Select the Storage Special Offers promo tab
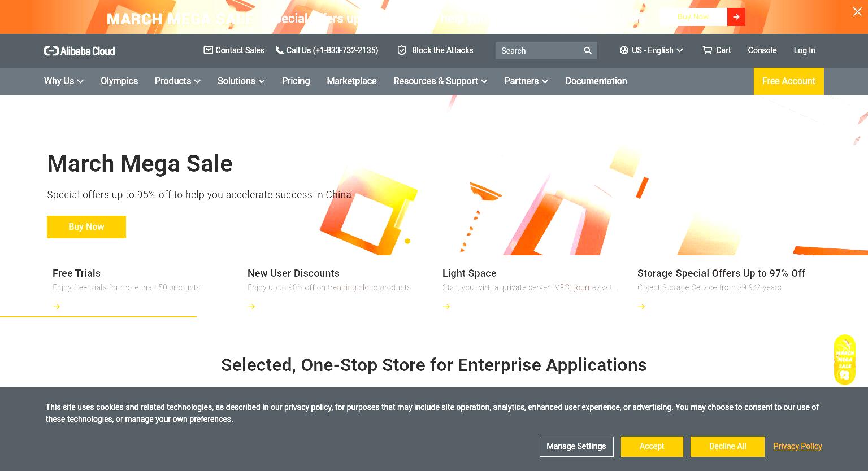The height and width of the screenshot is (471, 868). 722,289
